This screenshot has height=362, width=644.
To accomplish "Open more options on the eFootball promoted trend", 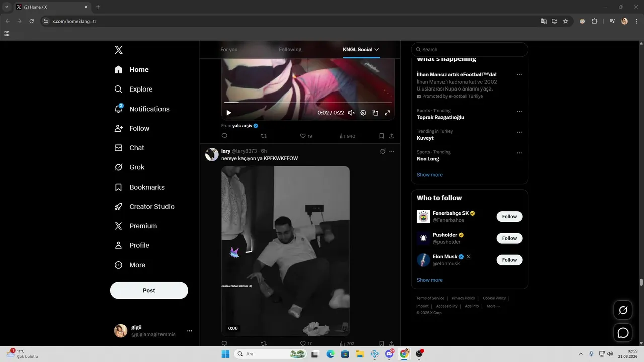I will (519, 74).
